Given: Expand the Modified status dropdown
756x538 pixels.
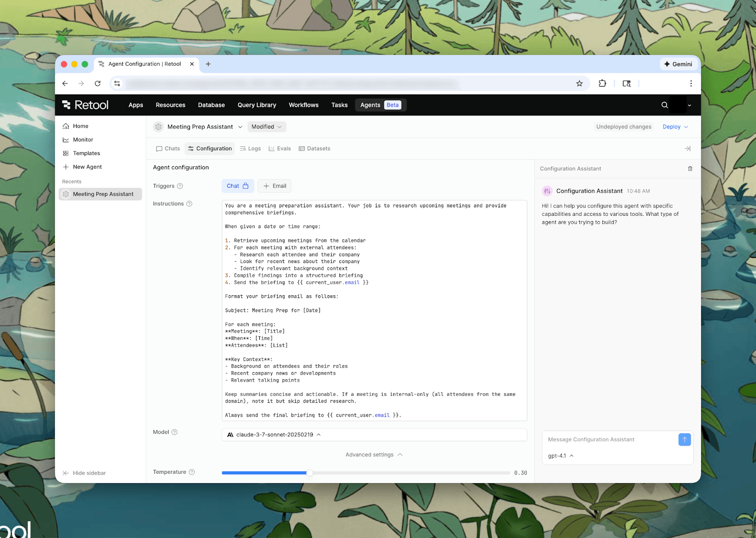Looking at the screenshot, I should tap(266, 127).
